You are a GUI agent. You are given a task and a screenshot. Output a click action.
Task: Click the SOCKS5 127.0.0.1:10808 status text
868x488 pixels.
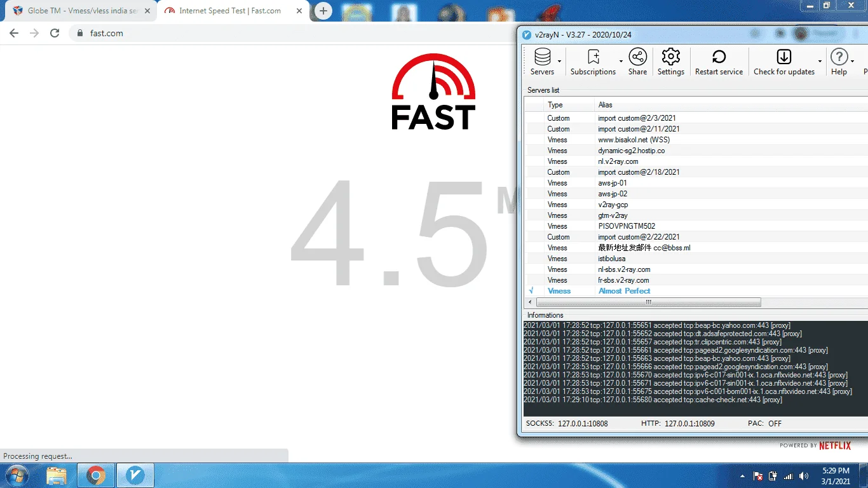[x=567, y=423]
